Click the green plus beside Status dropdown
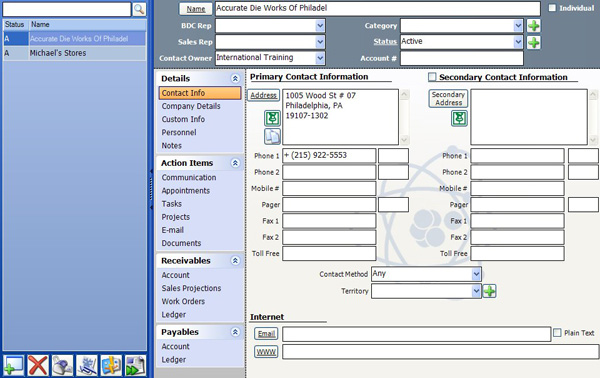 click(533, 42)
